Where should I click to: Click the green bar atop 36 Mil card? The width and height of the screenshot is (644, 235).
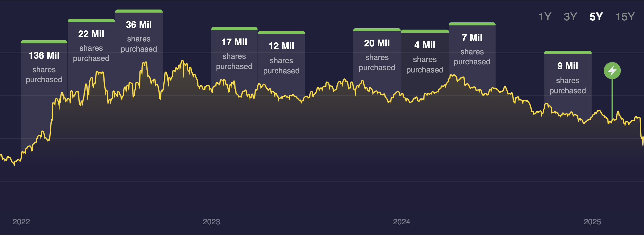pos(139,11)
